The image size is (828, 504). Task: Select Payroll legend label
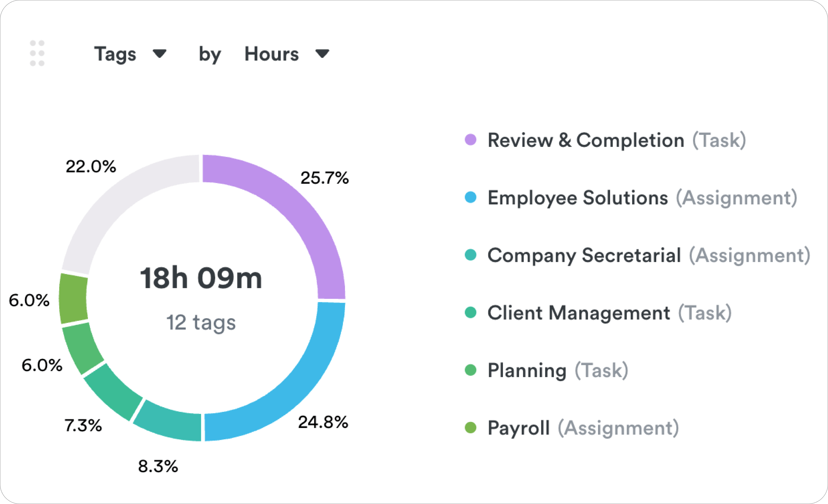coord(518,428)
